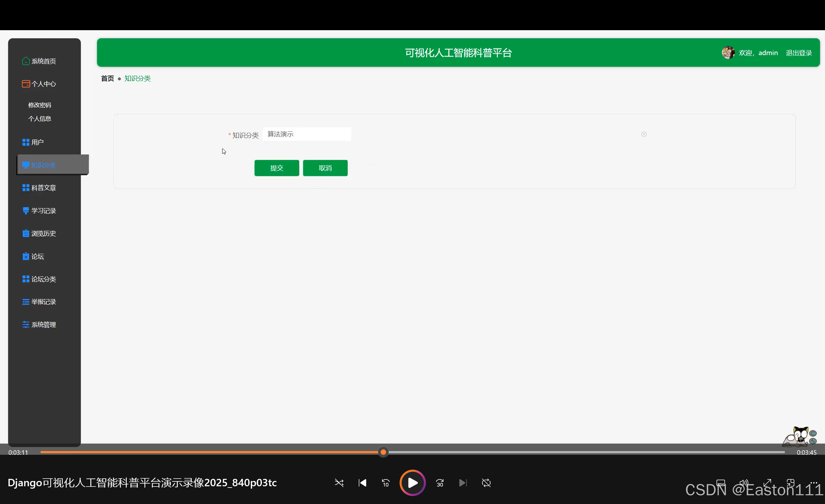Open mini player view icon
The image size is (825, 504).
pos(791,483)
